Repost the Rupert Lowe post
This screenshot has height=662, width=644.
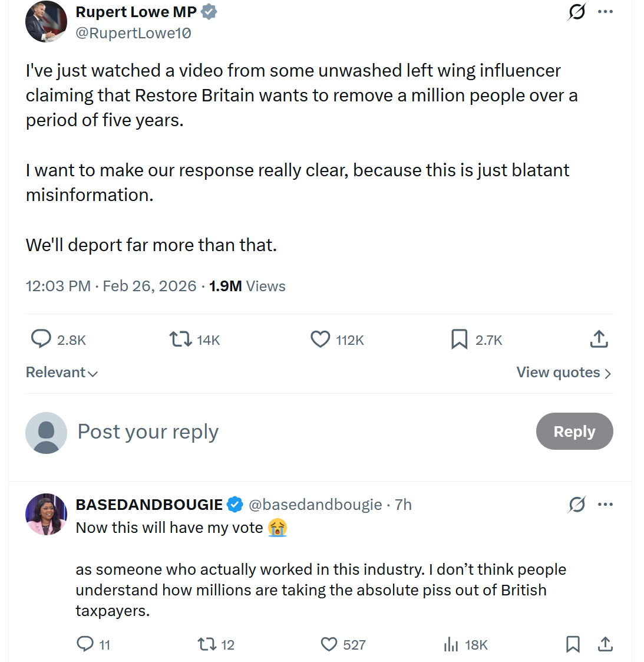[180, 339]
